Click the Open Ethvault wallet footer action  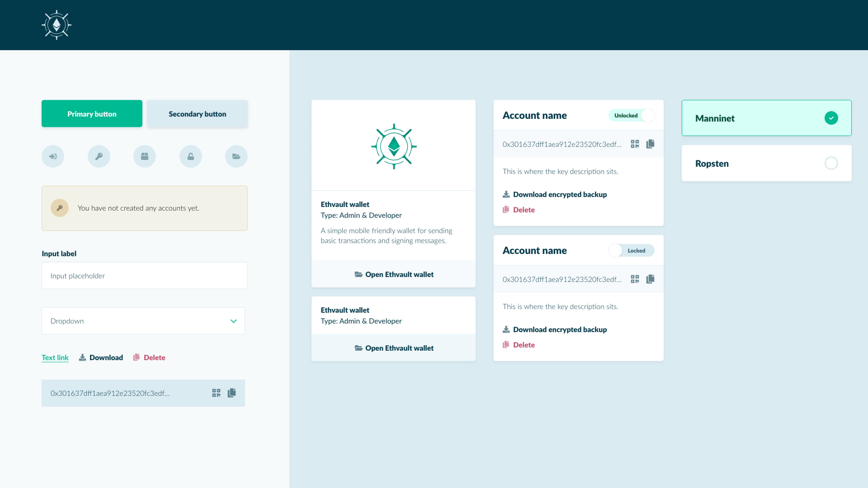pyautogui.click(x=394, y=274)
